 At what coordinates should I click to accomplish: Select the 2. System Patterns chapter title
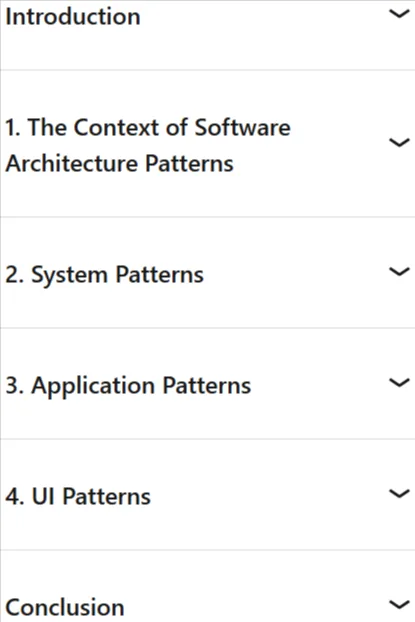point(104,275)
